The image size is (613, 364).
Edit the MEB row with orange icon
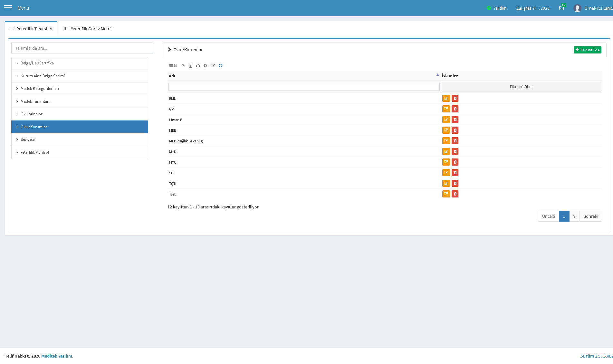click(x=446, y=130)
